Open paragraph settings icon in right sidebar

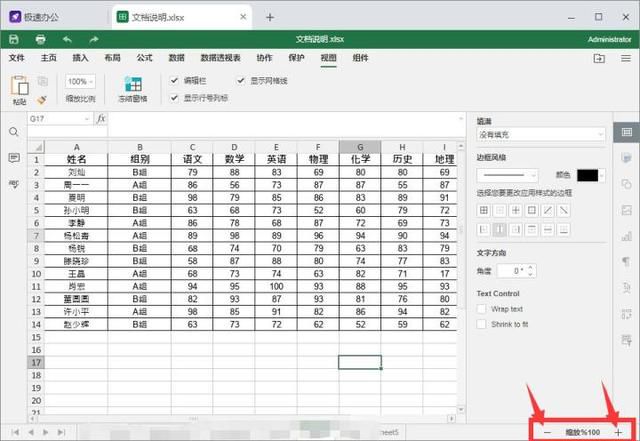(x=626, y=261)
